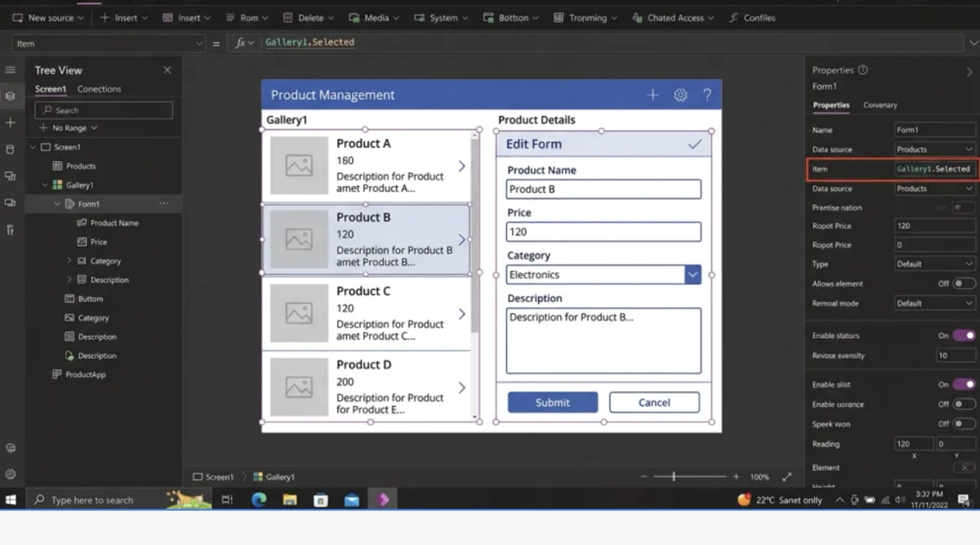The height and width of the screenshot is (545, 980).
Task: Click the question mark help icon
Action: click(x=707, y=95)
